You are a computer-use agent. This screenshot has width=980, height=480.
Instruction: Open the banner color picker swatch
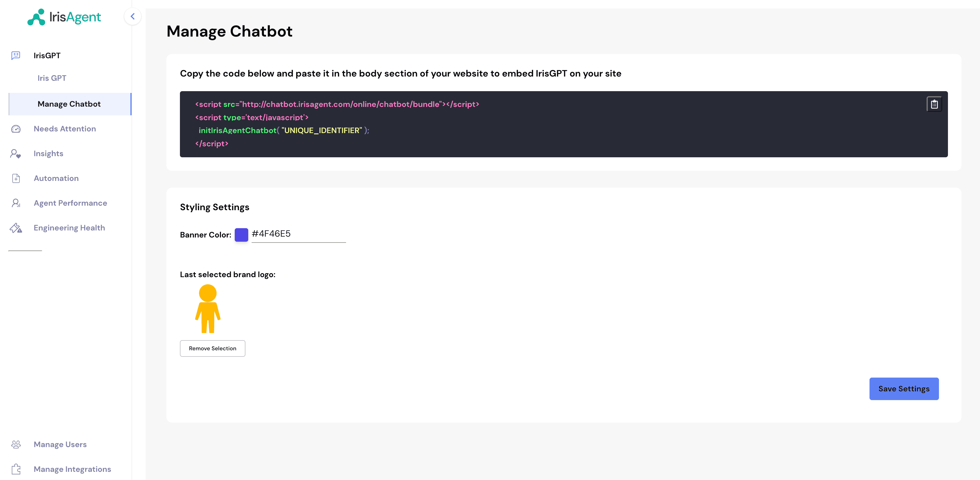click(x=241, y=235)
